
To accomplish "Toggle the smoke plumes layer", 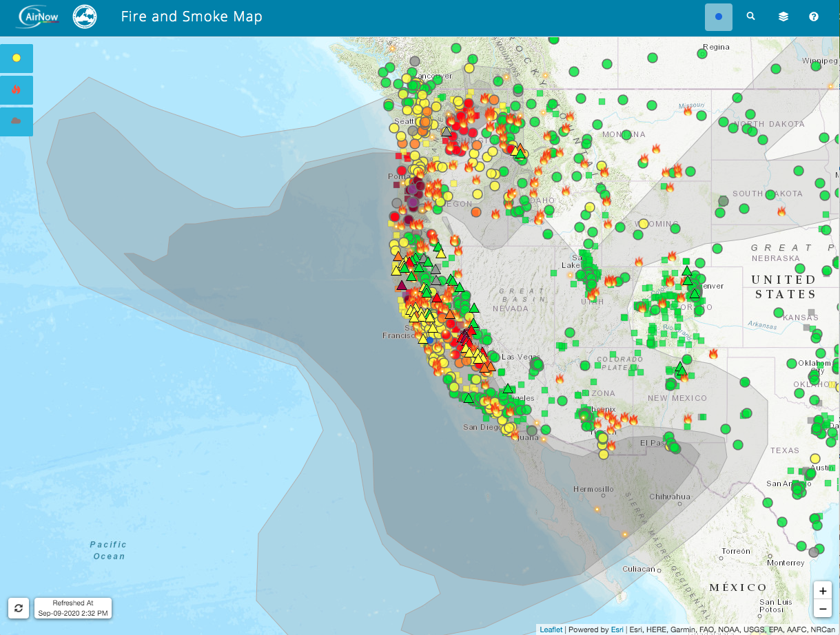I will click(x=16, y=122).
